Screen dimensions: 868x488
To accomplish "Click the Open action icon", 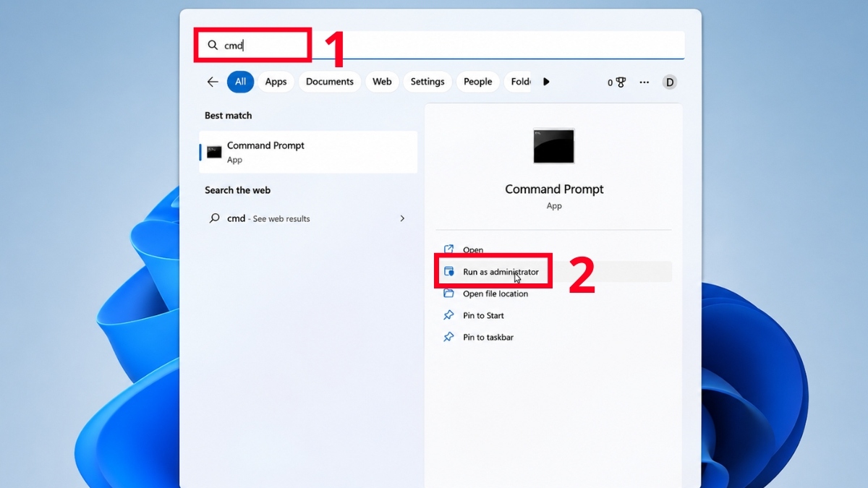I will tap(448, 250).
